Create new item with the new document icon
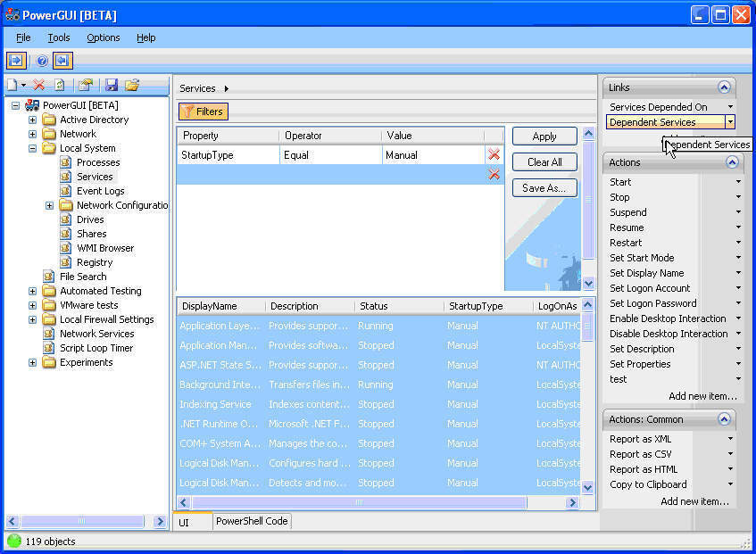 click(x=11, y=84)
